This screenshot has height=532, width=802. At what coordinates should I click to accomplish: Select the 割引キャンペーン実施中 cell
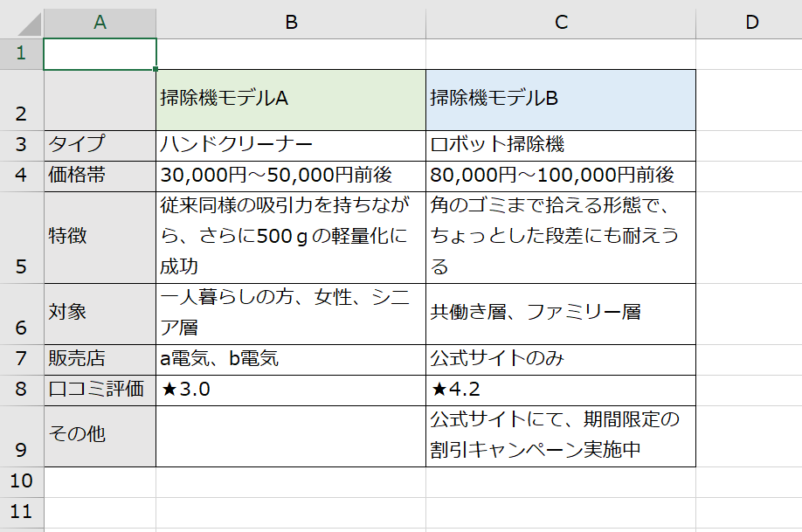(x=561, y=436)
